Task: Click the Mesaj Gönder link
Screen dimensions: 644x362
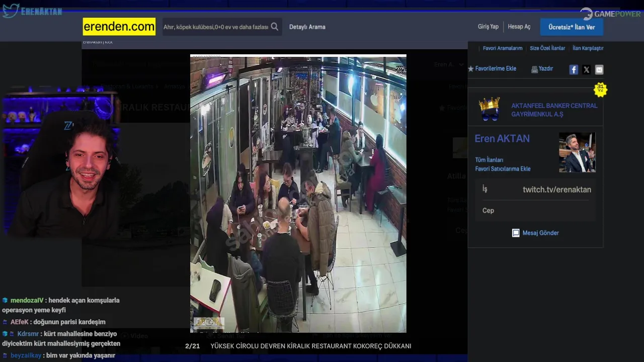Action: (x=540, y=233)
